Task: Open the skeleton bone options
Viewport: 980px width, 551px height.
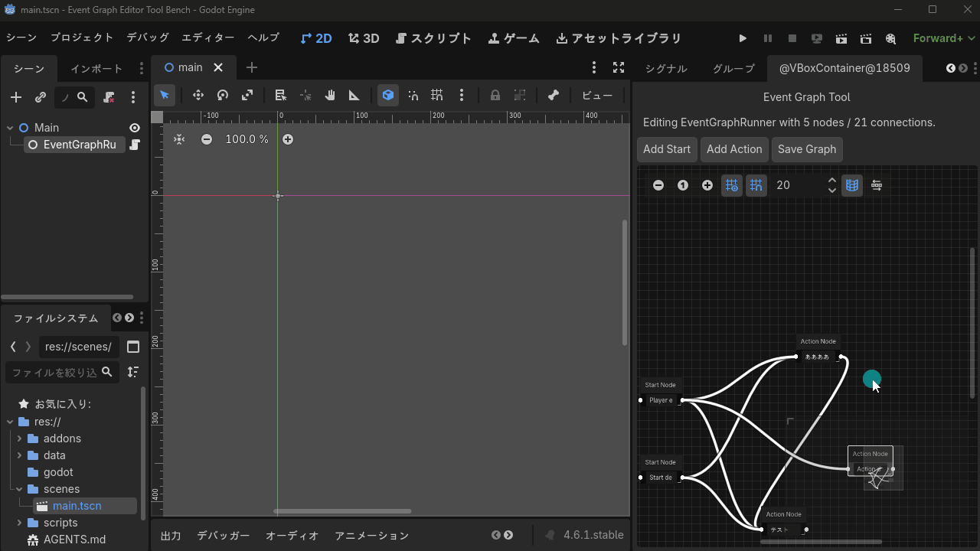Action: (x=554, y=96)
